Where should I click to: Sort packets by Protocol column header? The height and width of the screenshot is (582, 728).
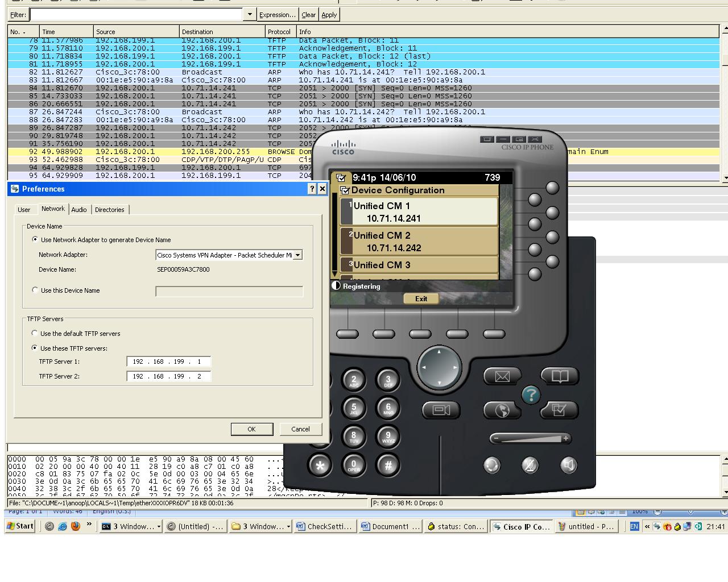pyautogui.click(x=280, y=32)
